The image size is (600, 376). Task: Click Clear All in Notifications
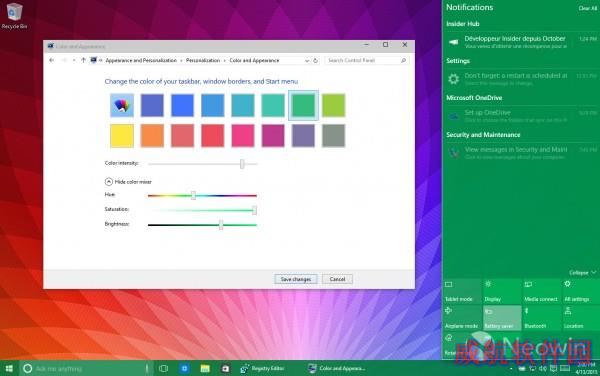click(x=587, y=8)
